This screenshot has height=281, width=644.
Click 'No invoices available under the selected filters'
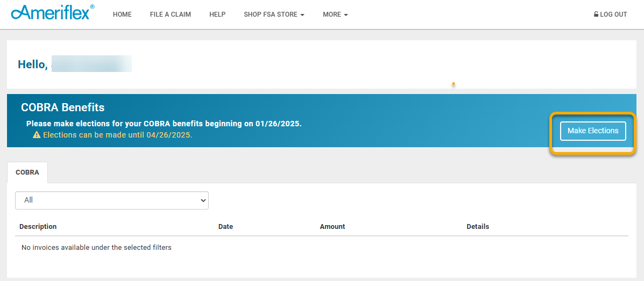96,247
